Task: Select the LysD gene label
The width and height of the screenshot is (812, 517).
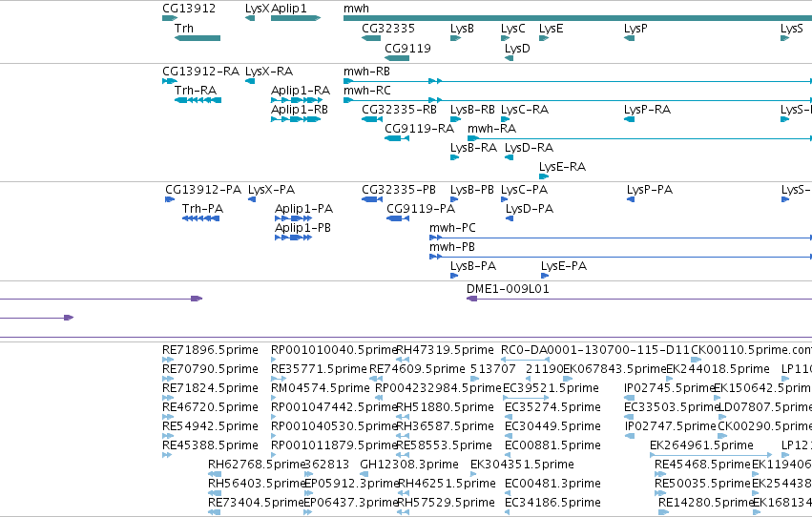Action: pyautogui.click(x=517, y=48)
